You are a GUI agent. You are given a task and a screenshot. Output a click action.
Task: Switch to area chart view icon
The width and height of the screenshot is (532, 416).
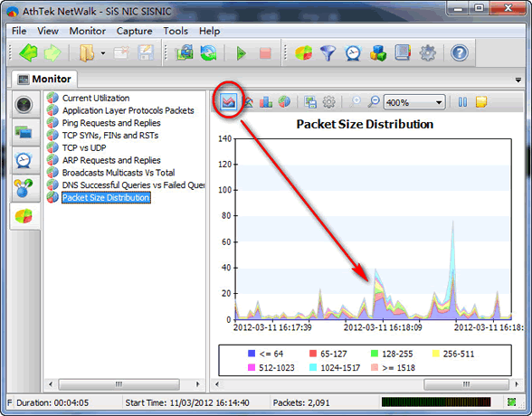coord(228,101)
